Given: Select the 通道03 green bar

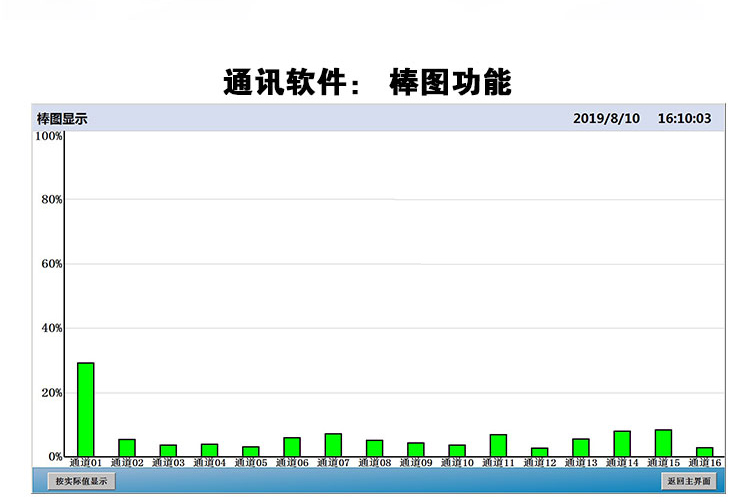Looking at the screenshot, I should tap(168, 451).
